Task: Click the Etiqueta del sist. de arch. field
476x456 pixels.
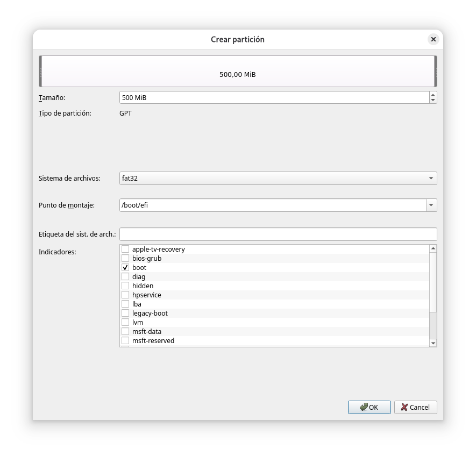Action: (x=278, y=234)
